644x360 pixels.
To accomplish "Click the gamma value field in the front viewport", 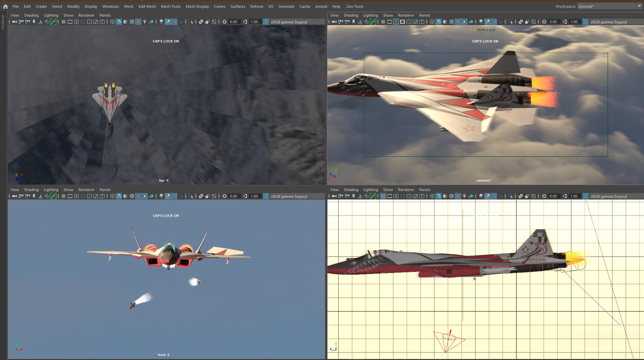I will click(254, 196).
